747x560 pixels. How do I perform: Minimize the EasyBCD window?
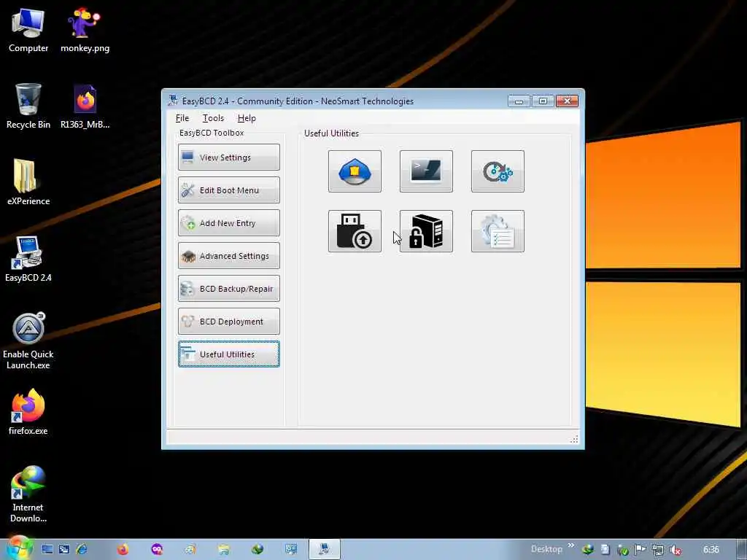tap(519, 101)
